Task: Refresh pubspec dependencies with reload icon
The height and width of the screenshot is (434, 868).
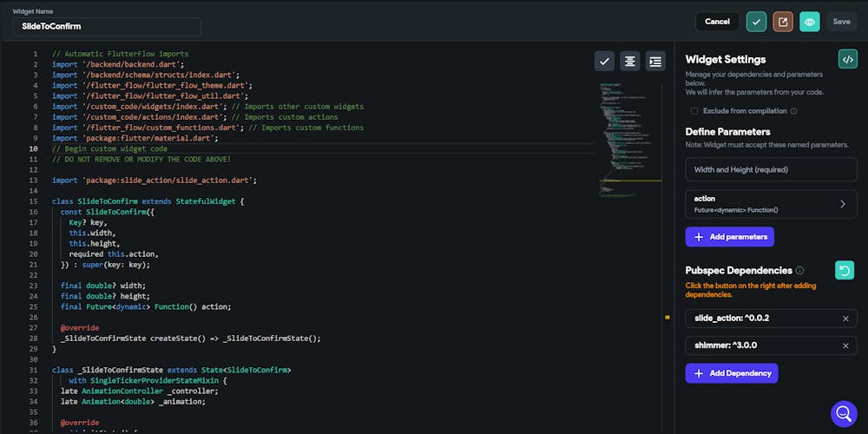Action: (844, 270)
